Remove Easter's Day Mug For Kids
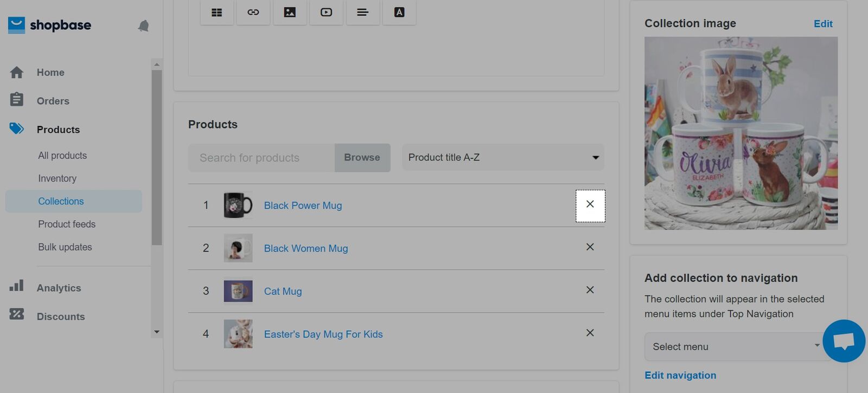The image size is (868, 393). [x=590, y=333]
